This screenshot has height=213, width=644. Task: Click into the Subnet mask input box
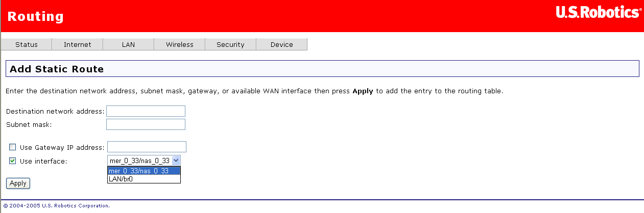pos(146,124)
